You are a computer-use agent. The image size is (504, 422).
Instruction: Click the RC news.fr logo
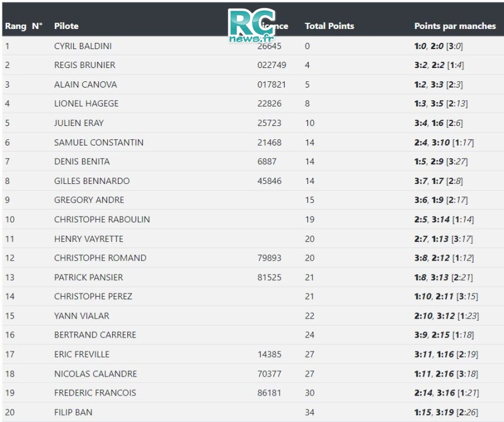click(x=251, y=25)
